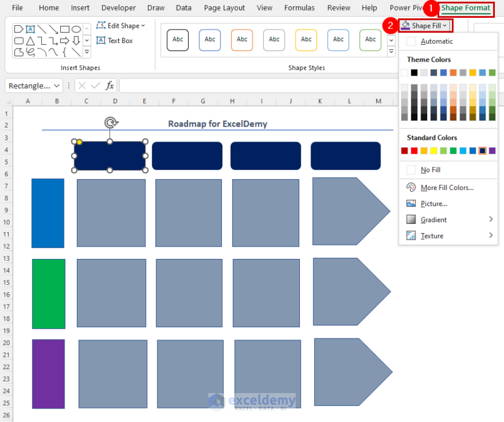Click the Roadmap for ExcelDemy title cell

(x=218, y=124)
